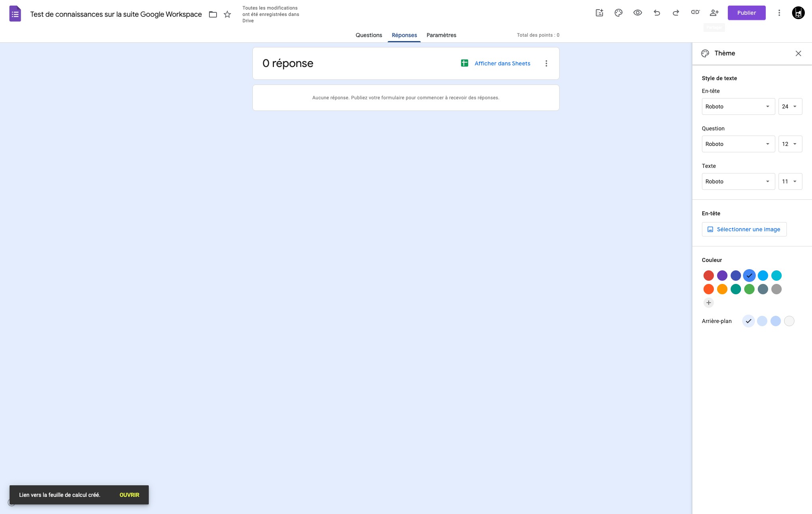The width and height of the screenshot is (812, 514).
Task: Select the third background color option
Action: point(776,321)
